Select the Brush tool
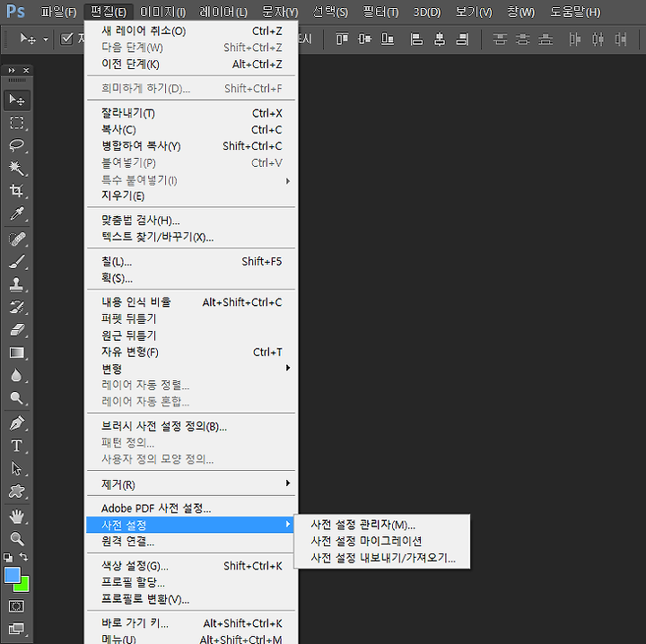646x644 pixels. [x=17, y=262]
